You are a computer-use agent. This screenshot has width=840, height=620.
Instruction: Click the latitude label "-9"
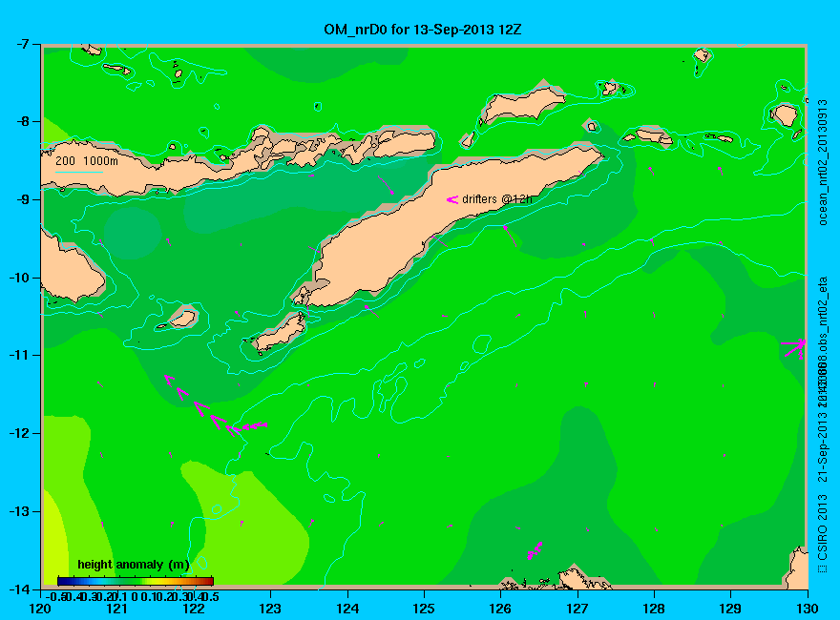[x=24, y=199]
